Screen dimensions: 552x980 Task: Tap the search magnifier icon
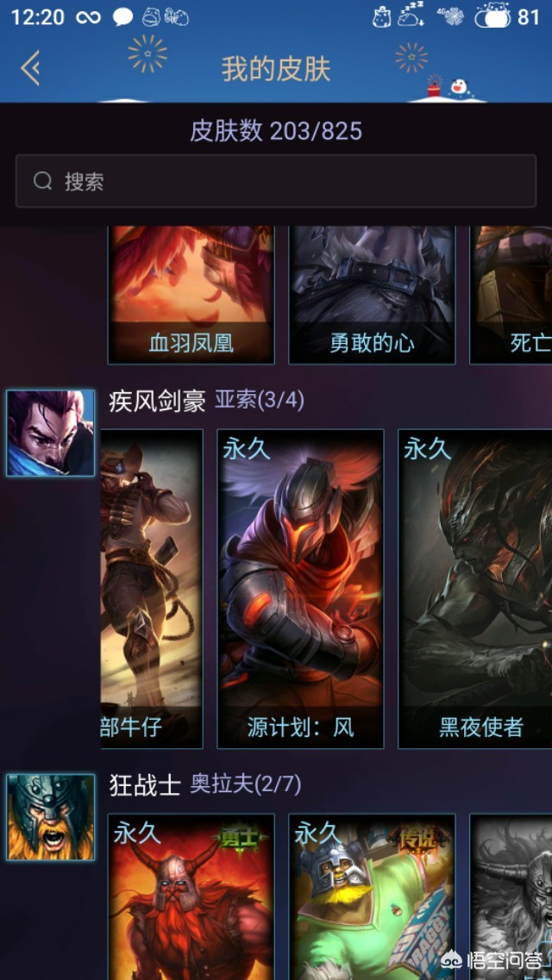pos(42,181)
